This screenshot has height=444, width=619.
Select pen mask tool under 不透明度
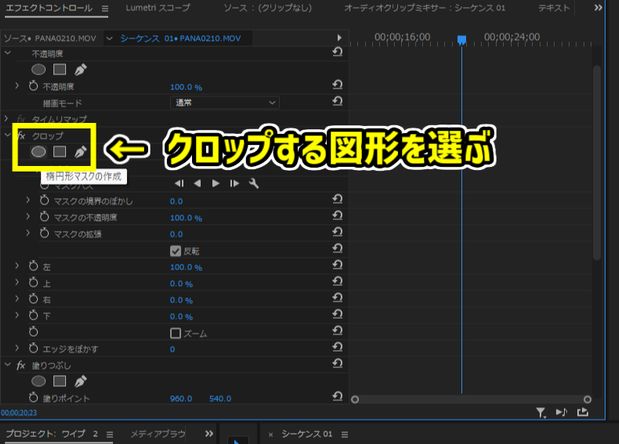tap(81, 69)
